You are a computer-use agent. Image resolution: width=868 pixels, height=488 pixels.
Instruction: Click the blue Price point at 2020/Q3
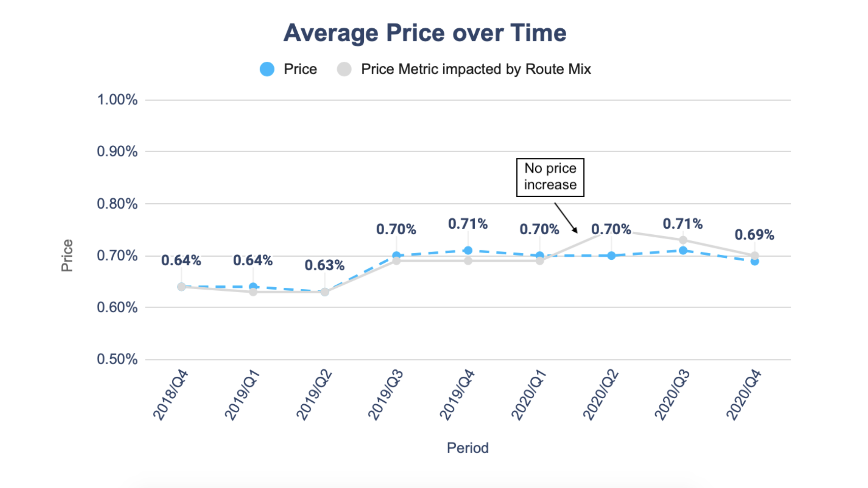pyautogui.click(x=683, y=250)
